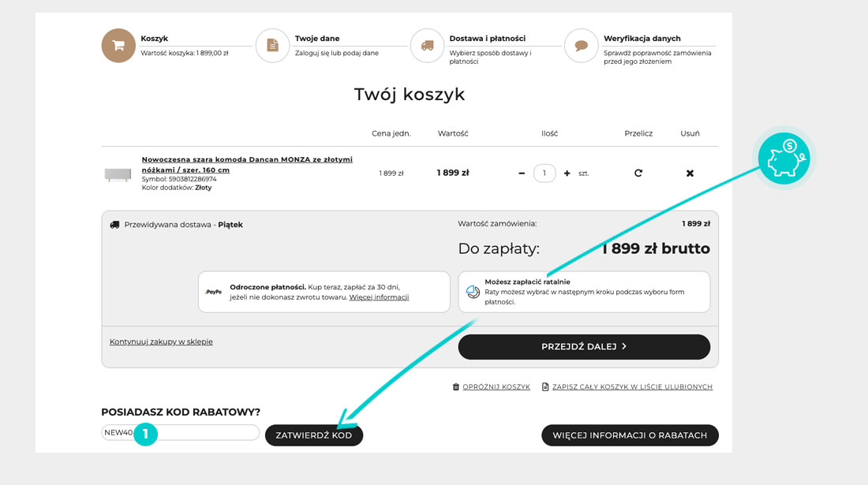Click the Weryfikacja danych speech bubble icon

(582, 46)
